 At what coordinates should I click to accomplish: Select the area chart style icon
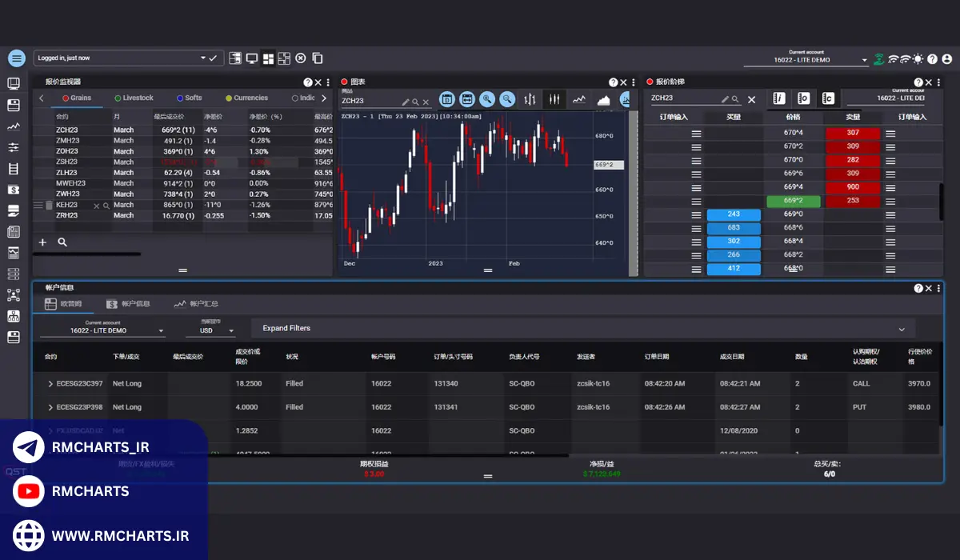[x=604, y=99]
